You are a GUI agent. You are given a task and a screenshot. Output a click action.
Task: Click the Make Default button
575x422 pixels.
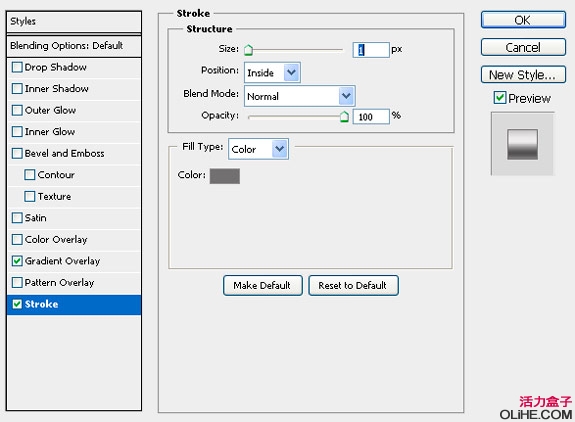(263, 285)
